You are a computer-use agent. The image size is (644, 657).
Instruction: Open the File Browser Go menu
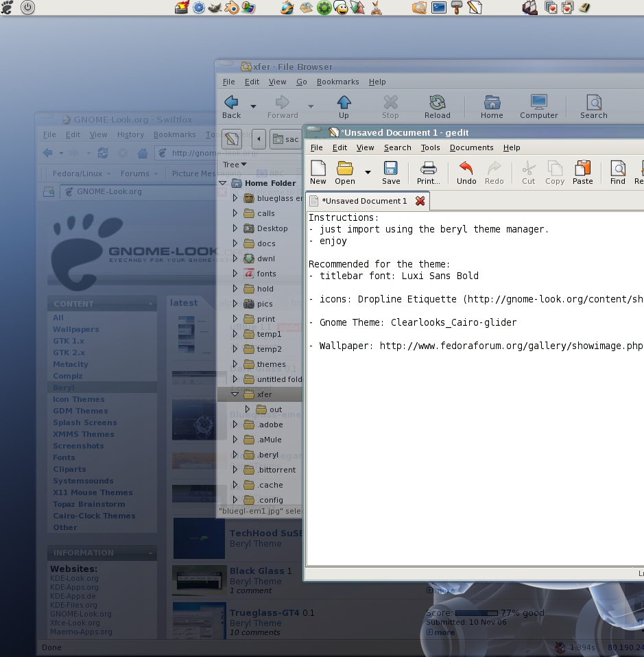coord(302,82)
